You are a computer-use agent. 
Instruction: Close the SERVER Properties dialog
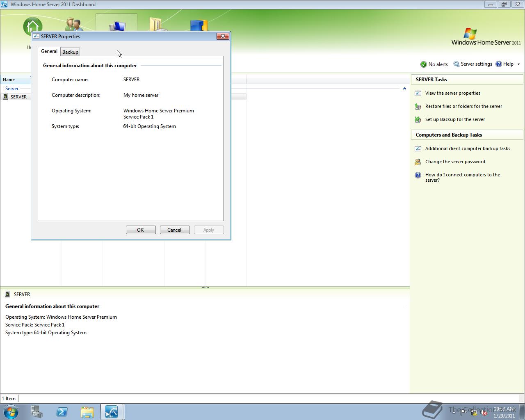(x=223, y=36)
